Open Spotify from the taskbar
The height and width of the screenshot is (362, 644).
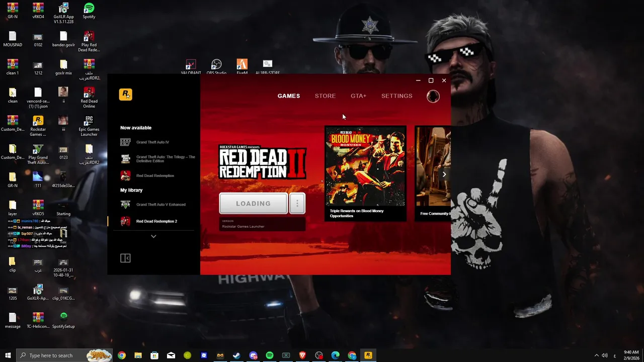pyautogui.click(x=270, y=355)
